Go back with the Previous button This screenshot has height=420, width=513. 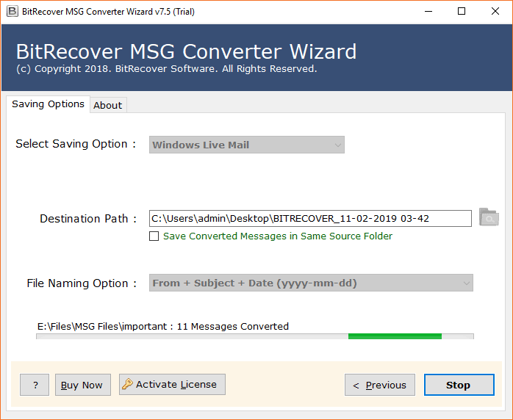click(x=380, y=385)
